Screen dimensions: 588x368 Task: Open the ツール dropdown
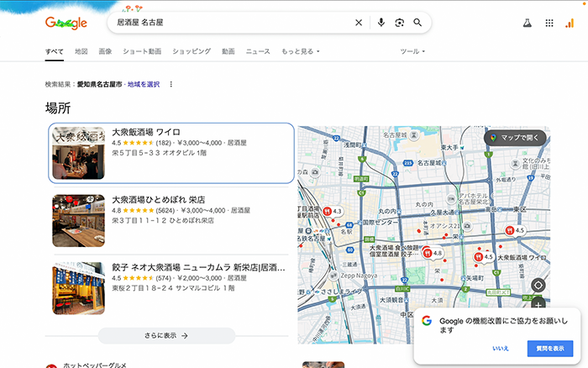[x=412, y=51]
